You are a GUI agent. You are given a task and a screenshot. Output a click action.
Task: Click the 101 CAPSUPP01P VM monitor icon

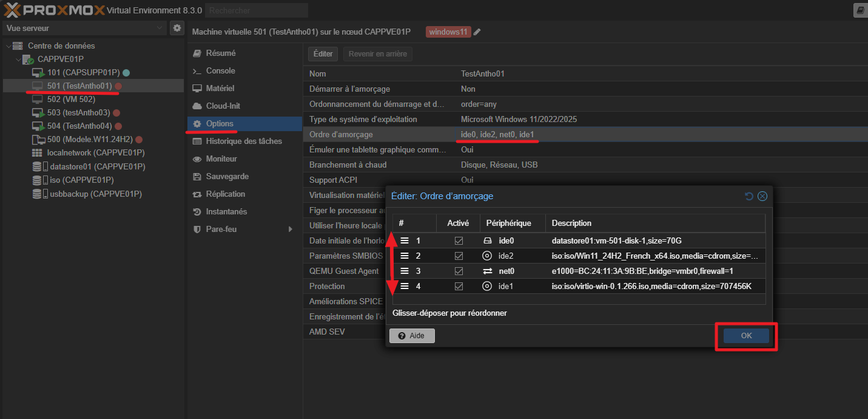[x=38, y=73]
